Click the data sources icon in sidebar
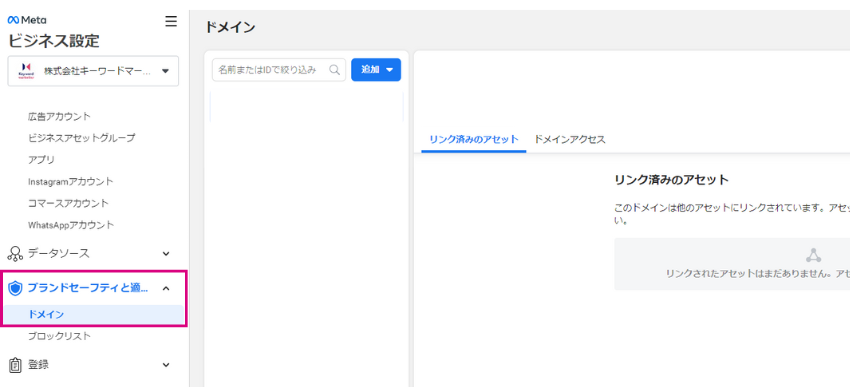This screenshot has width=850, height=387. point(15,254)
